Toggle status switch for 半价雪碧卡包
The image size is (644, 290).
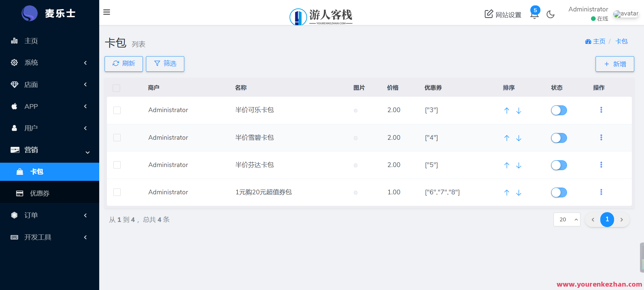(x=559, y=138)
